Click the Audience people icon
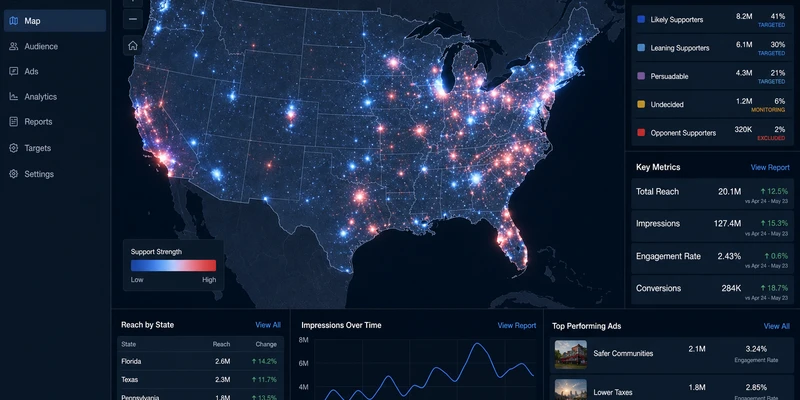This screenshot has height=400, width=800. pos(14,46)
